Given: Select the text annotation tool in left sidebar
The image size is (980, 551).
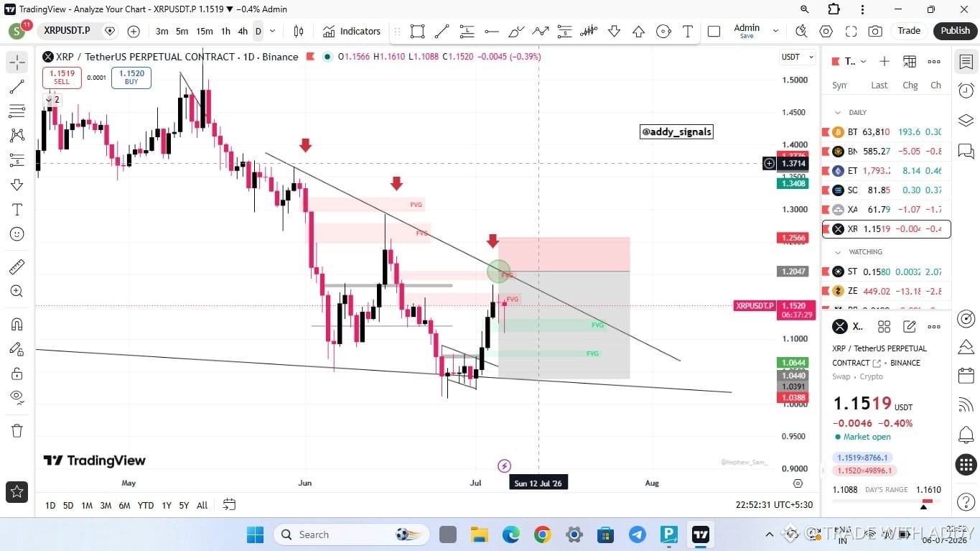Looking at the screenshot, I should coord(17,210).
